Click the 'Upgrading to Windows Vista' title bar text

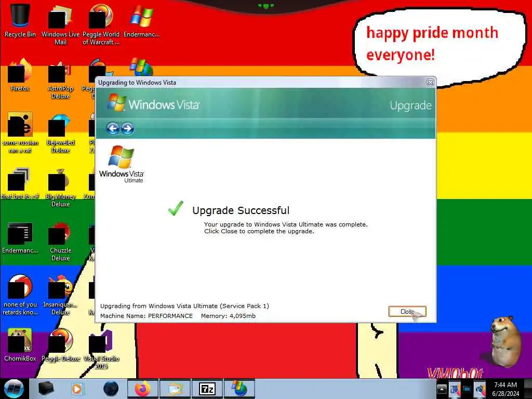[137, 83]
